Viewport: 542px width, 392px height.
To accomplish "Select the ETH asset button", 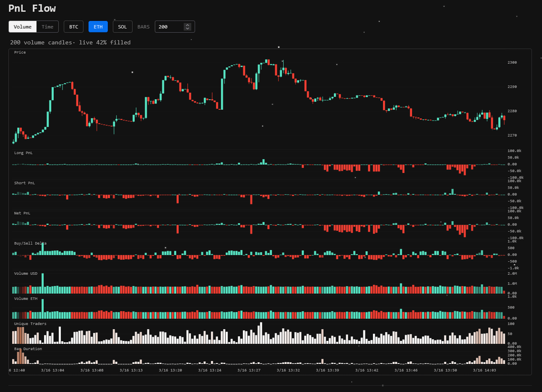I will coord(98,27).
